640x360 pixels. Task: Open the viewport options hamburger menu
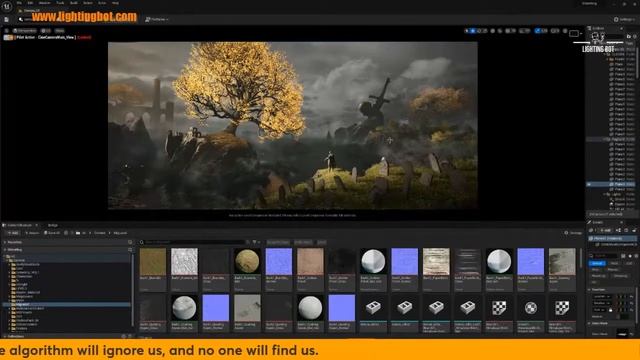[x=7, y=31]
